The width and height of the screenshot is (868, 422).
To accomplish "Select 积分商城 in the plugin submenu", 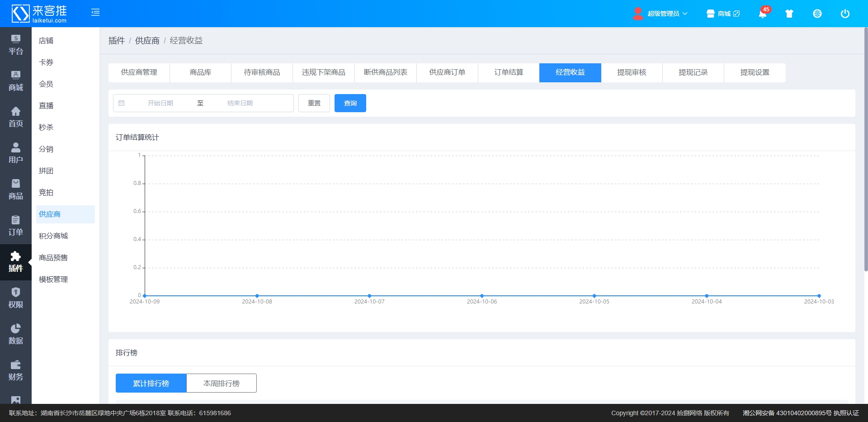I will [53, 236].
